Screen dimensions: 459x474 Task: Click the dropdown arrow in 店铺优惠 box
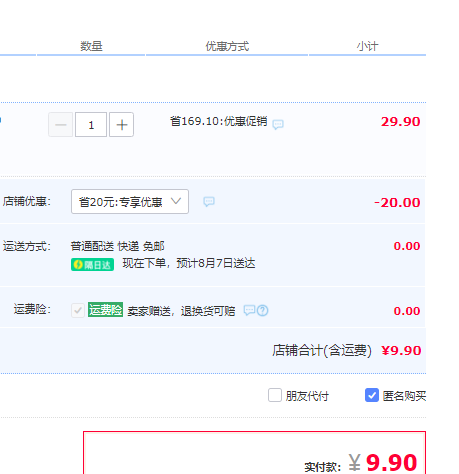176,201
